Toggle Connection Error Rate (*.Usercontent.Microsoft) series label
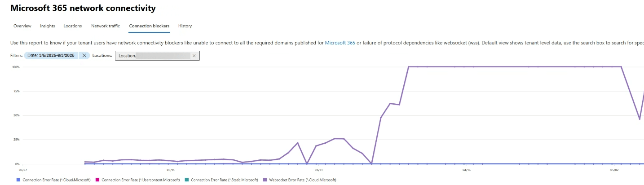This screenshot has height=185, width=644. click(x=141, y=180)
